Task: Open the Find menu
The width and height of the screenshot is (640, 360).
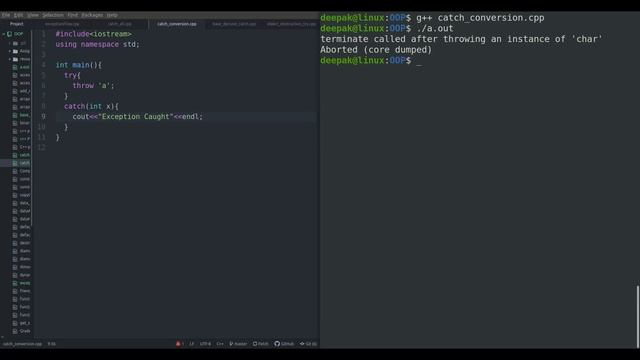Action: click(x=73, y=15)
